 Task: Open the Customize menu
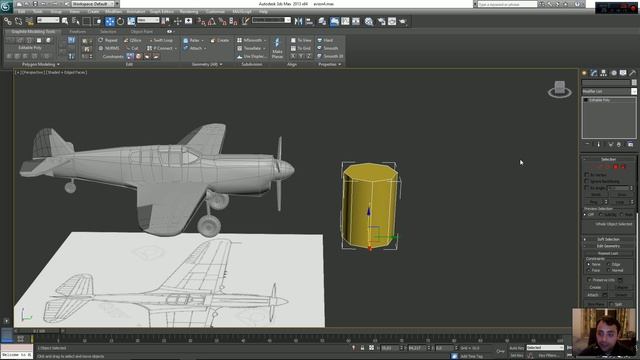click(215, 12)
